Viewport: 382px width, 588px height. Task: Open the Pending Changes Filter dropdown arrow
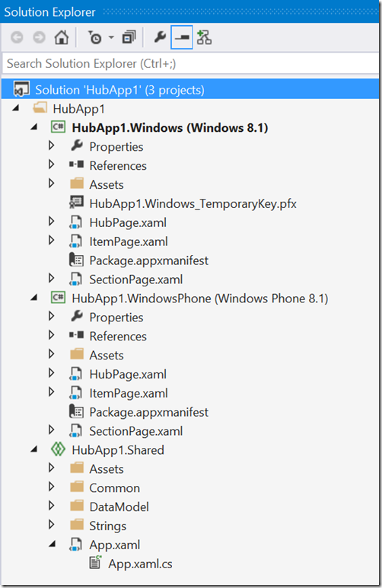111,37
